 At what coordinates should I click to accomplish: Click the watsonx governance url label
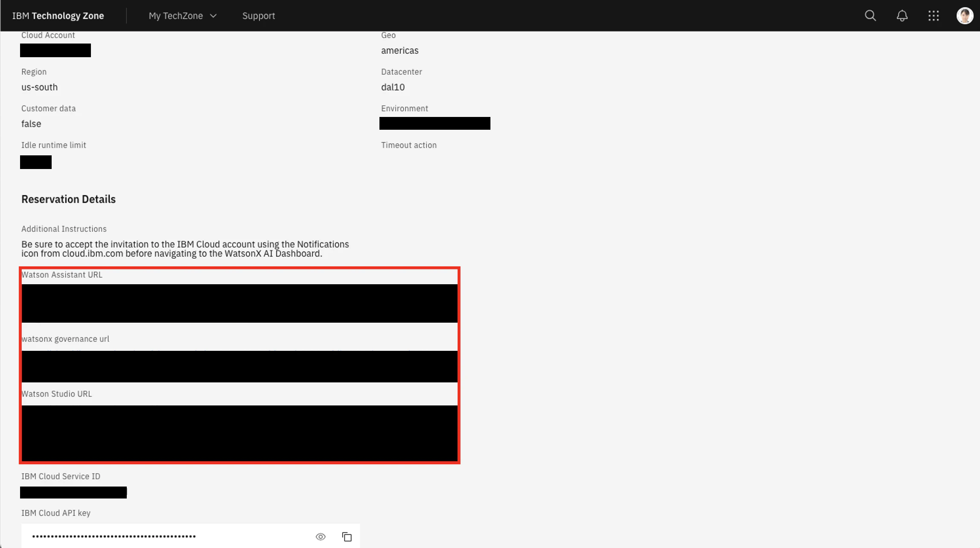pos(65,339)
